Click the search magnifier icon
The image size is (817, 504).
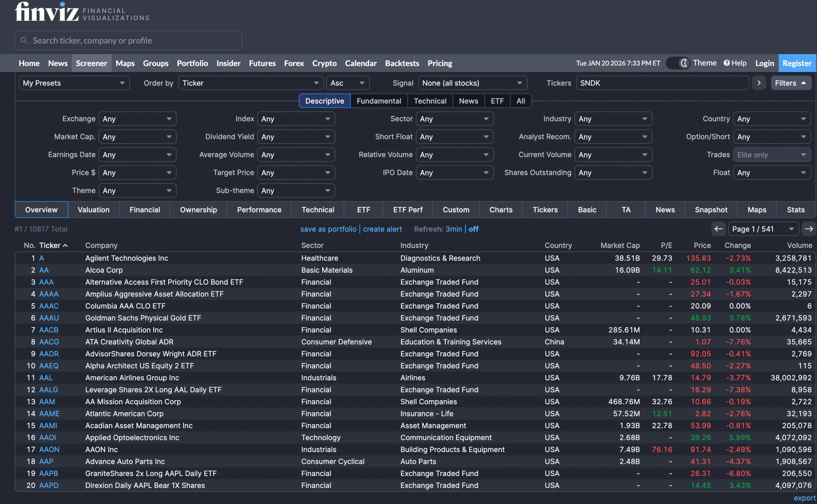(x=24, y=40)
